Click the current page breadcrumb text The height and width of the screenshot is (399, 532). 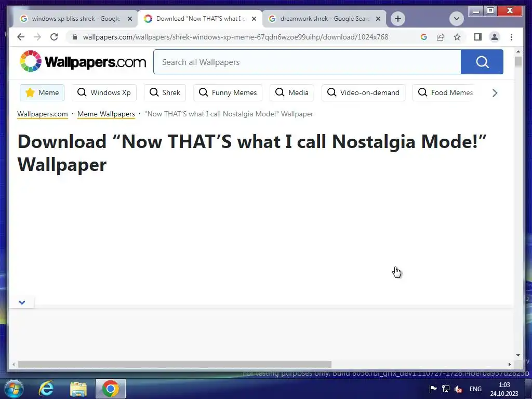pyautogui.click(x=229, y=114)
